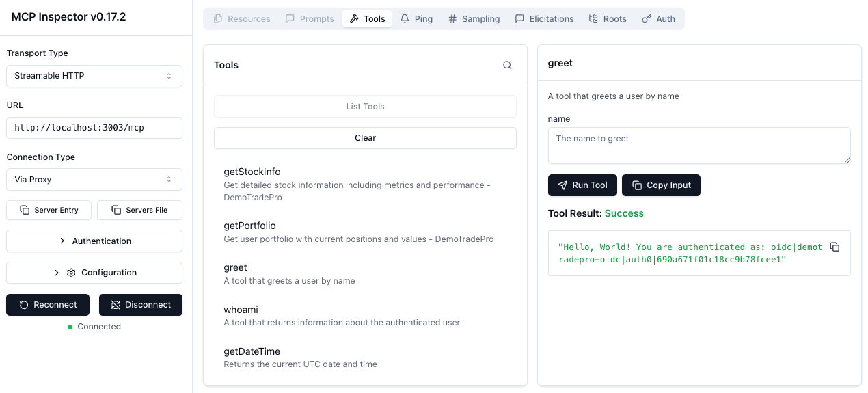
Task: Copy the Server Entry config
Action: [49, 211]
